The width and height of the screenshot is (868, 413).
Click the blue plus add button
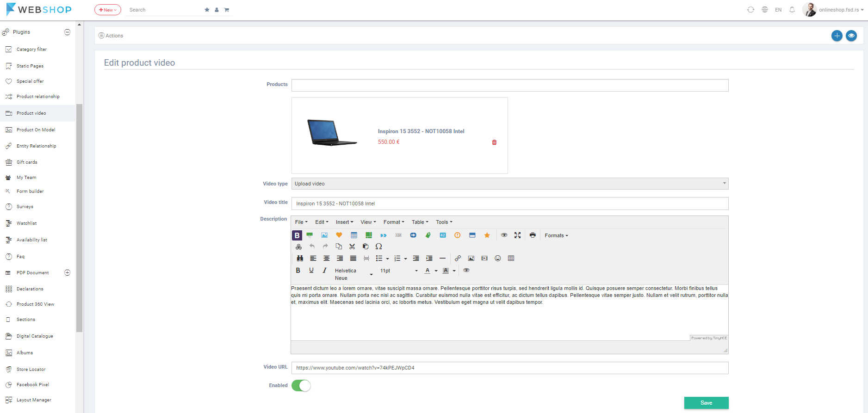837,36
